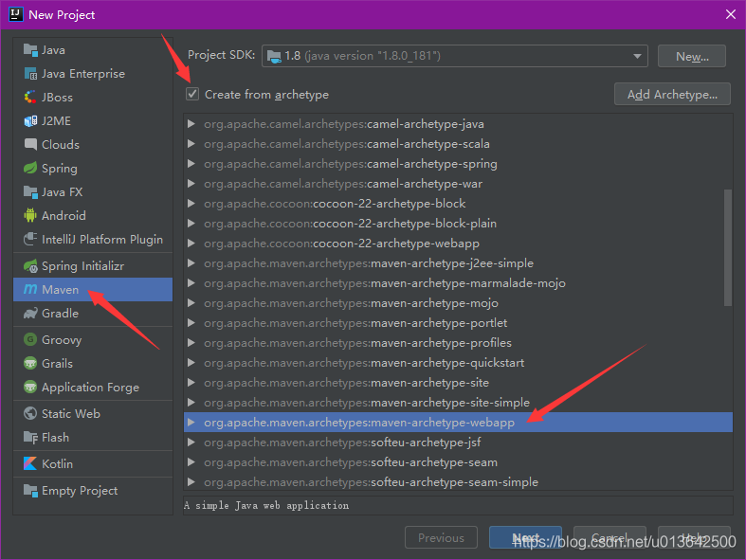This screenshot has width=746, height=560.
Task: Select softeu-archetype-seam row
Action: [458, 462]
